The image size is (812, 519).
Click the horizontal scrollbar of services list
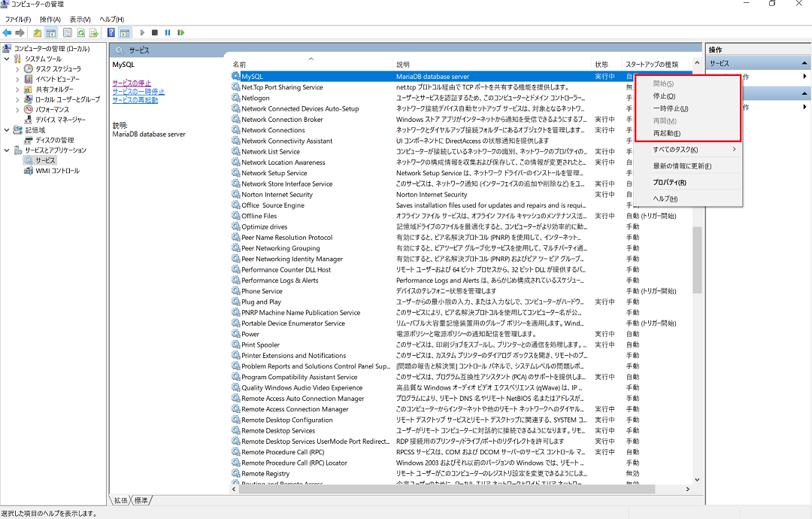(447, 489)
